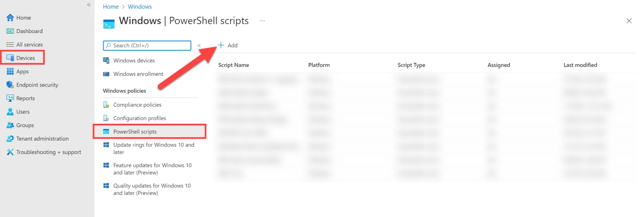The height and width of the screenshot is (217, 644).
Task: Click the Troubleshooting + support wrench icon
Action: pos(10,152)
